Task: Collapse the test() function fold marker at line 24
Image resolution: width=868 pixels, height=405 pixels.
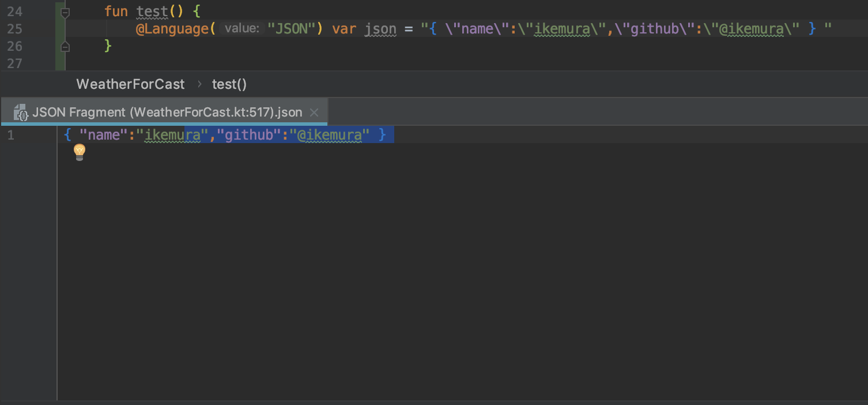Action: [65, 12]
